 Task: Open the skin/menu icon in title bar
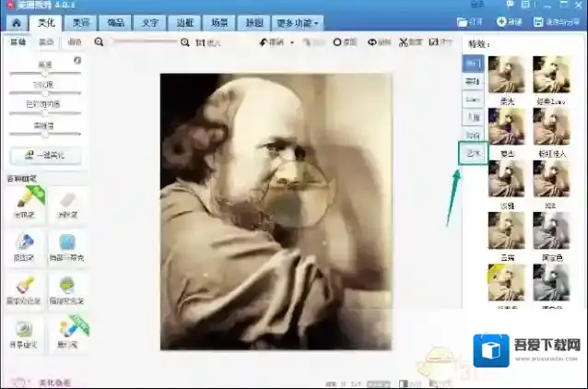click(x=525, y=5)
